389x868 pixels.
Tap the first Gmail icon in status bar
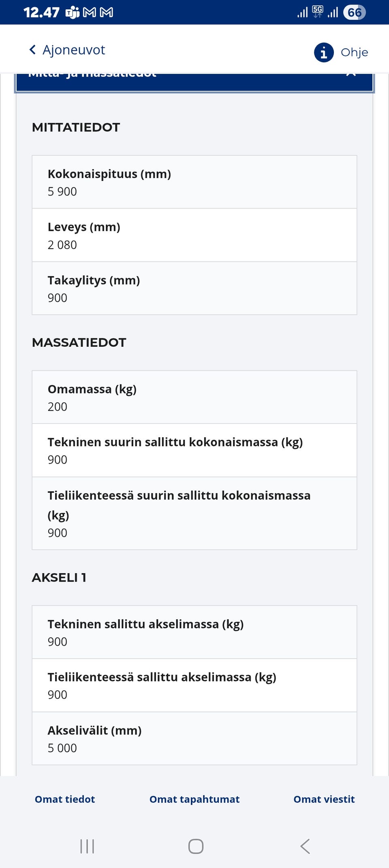tap(89, 13)
